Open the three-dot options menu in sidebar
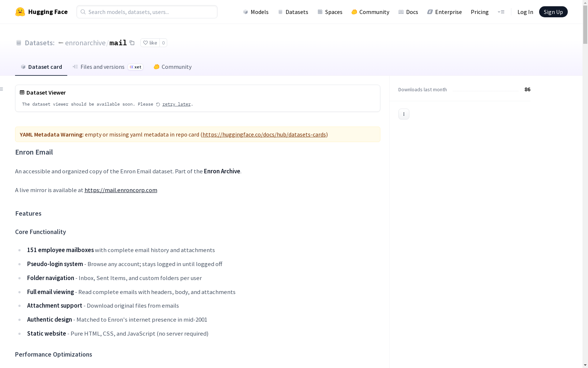The width and height of the screenshot is (588, 368). tap(404, 114)
